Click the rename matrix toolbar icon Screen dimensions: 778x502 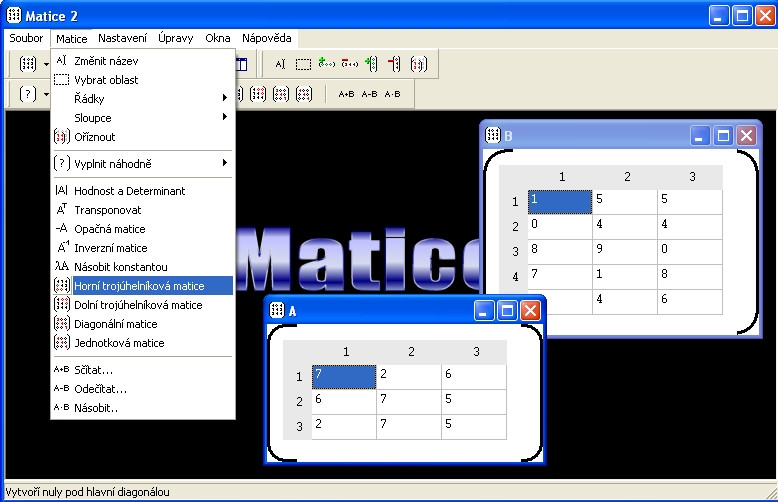click(x=280, y=64)
